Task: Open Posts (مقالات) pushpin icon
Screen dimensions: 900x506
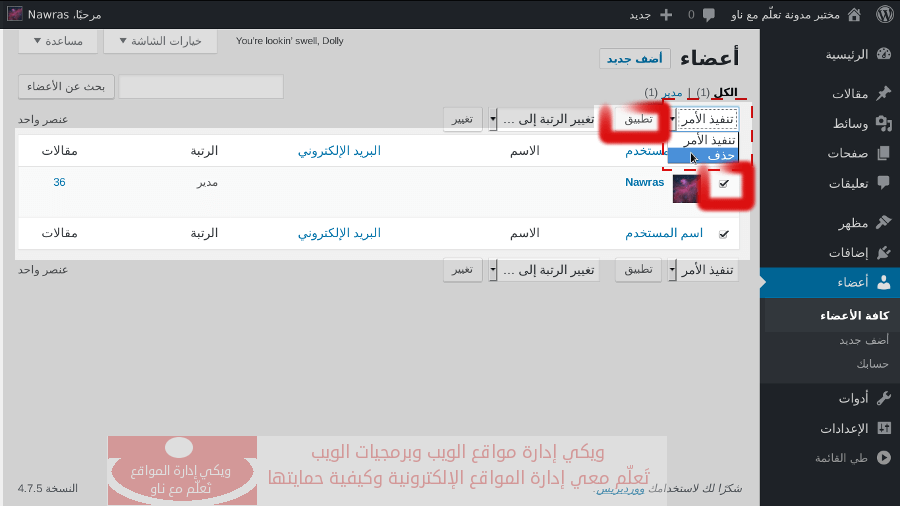Action: tap(883, 94)
